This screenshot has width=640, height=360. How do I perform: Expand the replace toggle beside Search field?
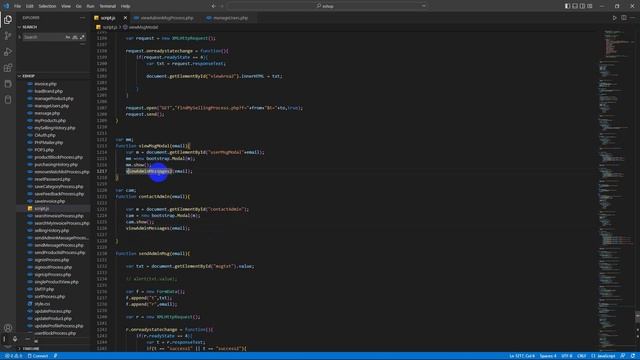(x=19, y=37)
